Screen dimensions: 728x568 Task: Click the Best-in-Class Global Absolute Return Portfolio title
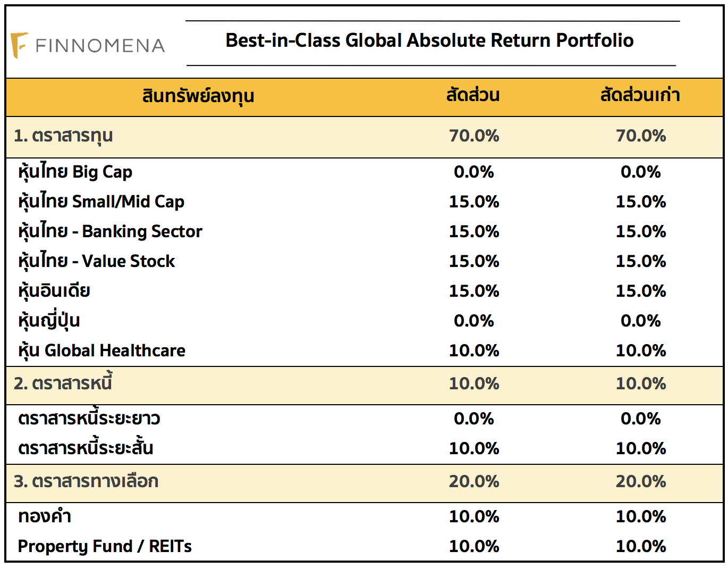click(x=429, y=40)
